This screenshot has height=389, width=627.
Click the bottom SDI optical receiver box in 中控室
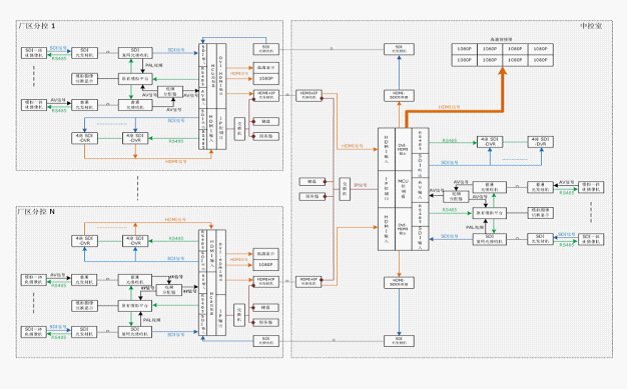click(x=399, y=341)
